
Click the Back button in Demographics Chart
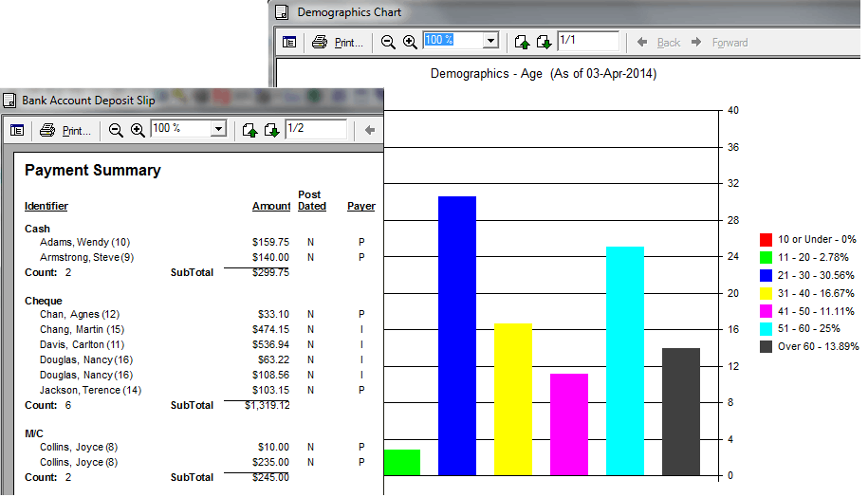[x=658, y=42]
